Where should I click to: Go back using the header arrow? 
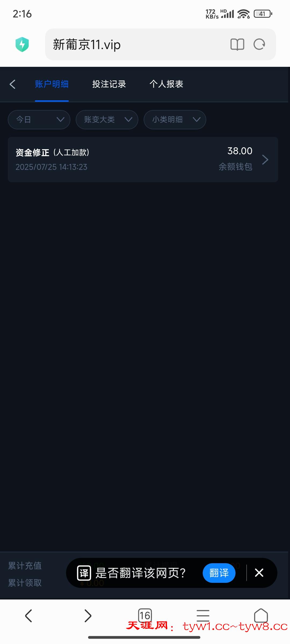pyautogui.click(x=12, y=84)
